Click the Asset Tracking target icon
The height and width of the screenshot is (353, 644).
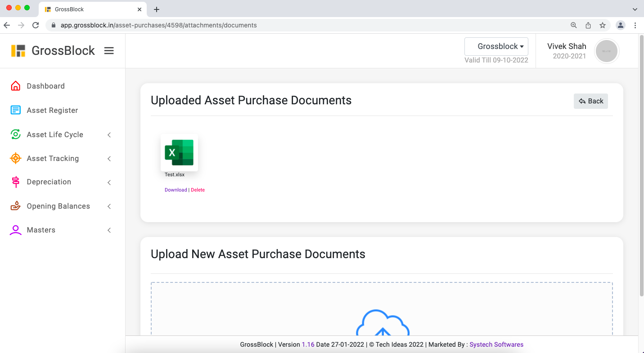15,158
